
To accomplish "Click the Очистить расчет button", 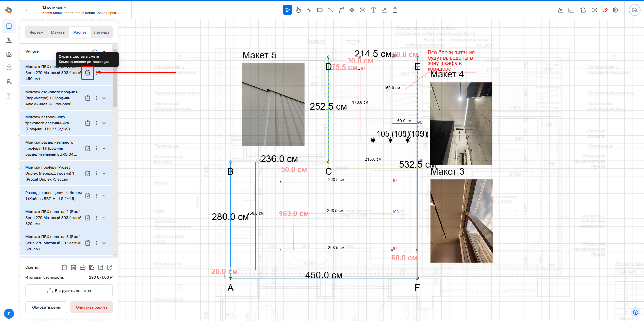I will pos(91,307).
